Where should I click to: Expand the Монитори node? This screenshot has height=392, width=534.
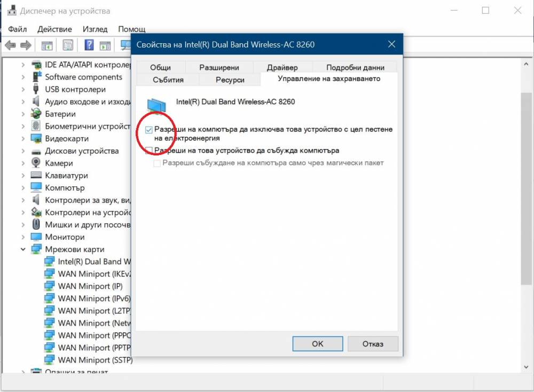point(23,237)
